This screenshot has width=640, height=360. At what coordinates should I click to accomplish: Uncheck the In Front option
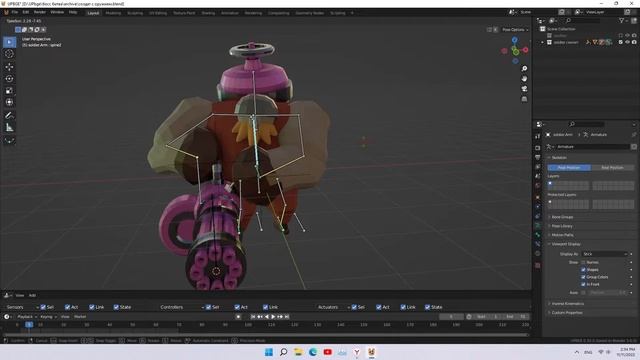click(x=583, y=284)
